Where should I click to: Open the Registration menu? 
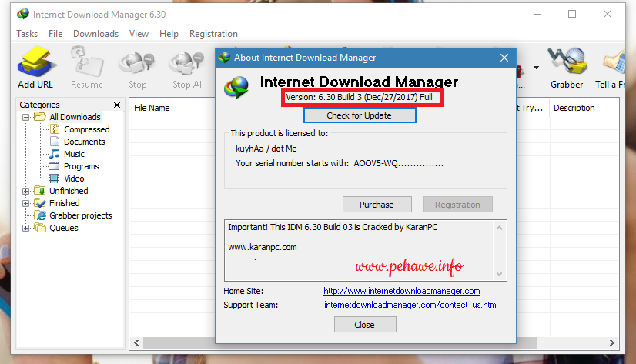[213, 34]
